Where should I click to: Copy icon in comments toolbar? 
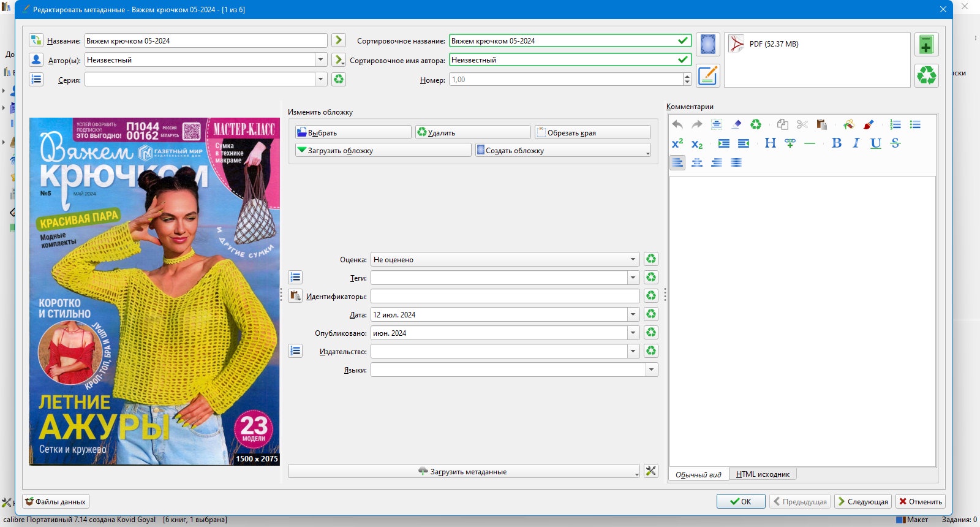(x=783, y=124)
